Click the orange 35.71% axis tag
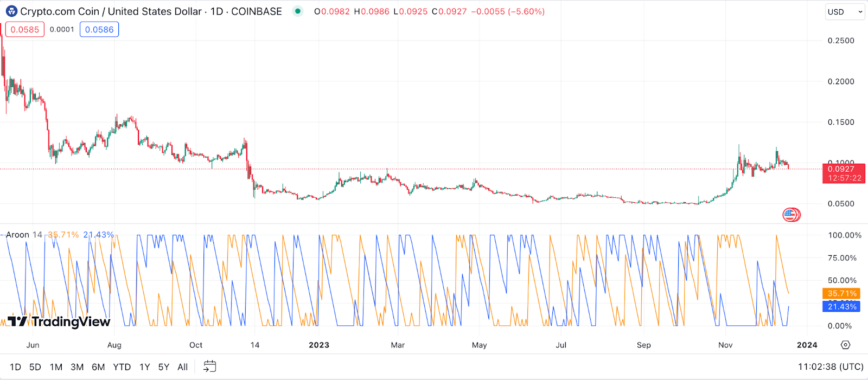Image resolution: width=868 pixels, height=380 pixels. (x=841, y=293)
